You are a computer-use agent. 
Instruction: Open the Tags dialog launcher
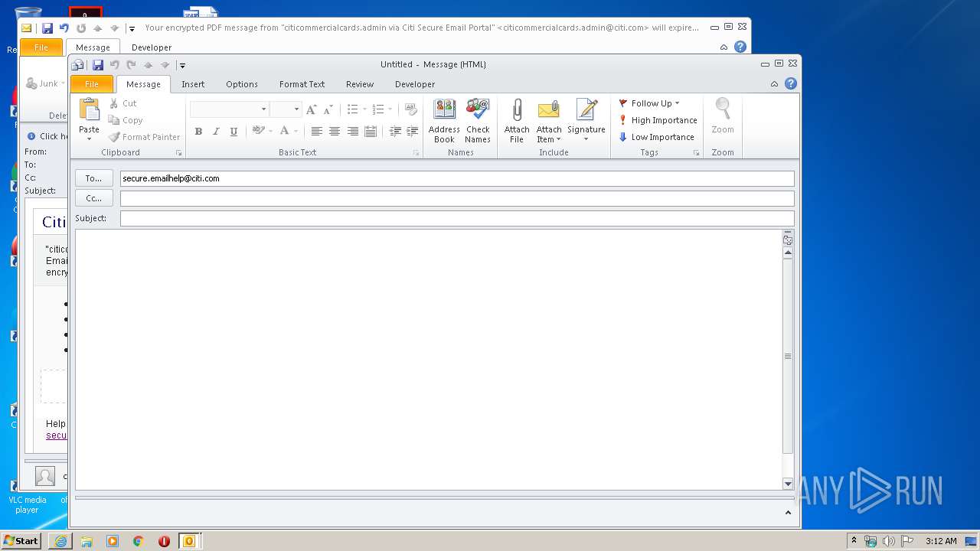[x=697, y=153]
